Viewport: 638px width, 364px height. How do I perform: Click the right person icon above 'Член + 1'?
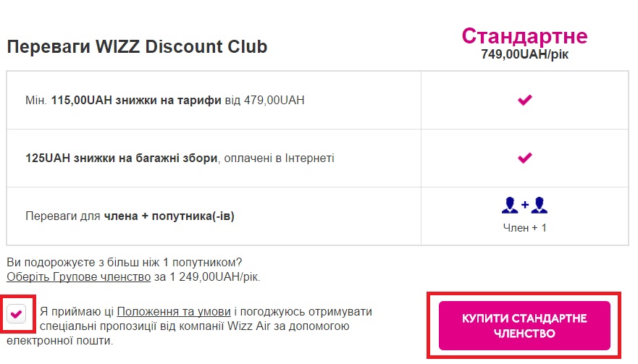(539, 206)
